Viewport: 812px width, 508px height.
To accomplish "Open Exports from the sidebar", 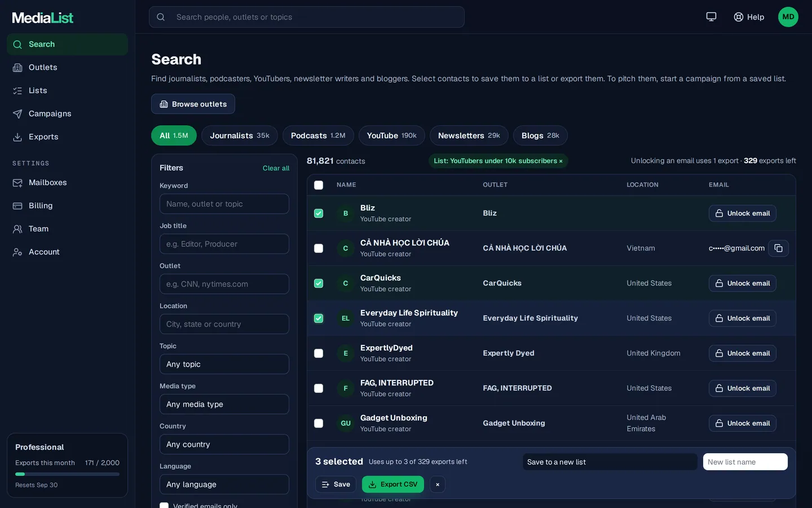I will coord(67,137).
